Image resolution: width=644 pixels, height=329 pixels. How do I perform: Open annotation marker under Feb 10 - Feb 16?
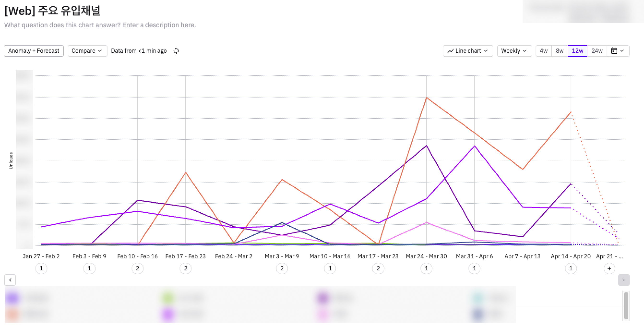[x=137, y=268]
